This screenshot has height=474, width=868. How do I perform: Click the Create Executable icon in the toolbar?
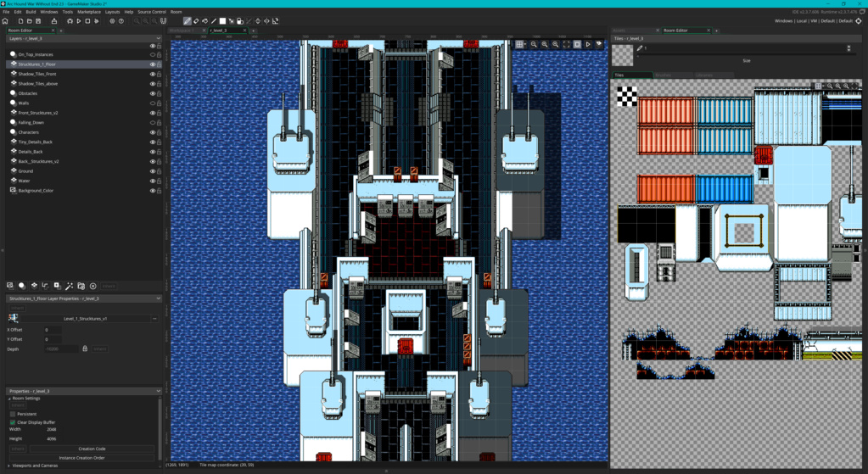[53, 21]
